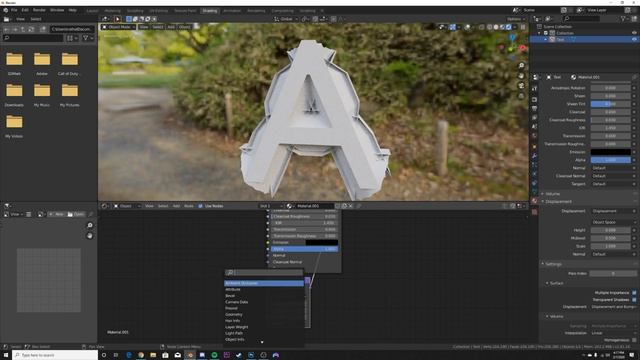This screenshot has height=360, width=640.
Task: Click the viewport zoom magnifier gizmo
Action: (x=521, y=65)
